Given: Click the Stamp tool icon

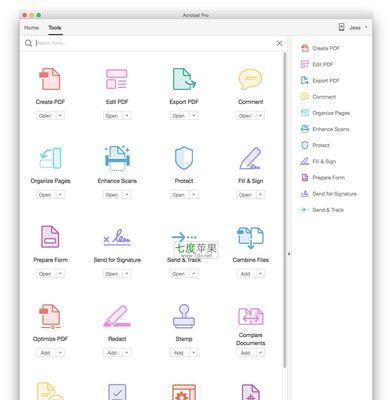Looking at the screenshot, I should pyautogui.click(x=184, y=316).
